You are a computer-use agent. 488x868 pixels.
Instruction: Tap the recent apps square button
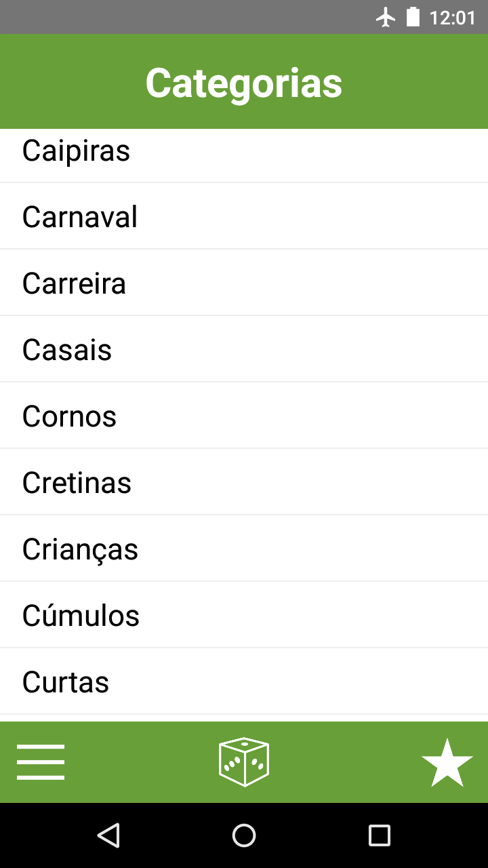click(x=380, y=835)
